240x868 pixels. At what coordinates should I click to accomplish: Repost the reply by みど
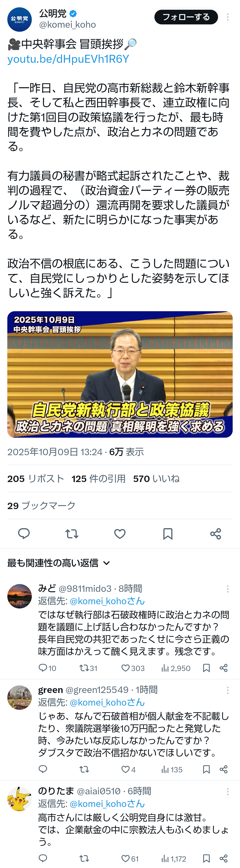pyautogui.click(x=88, y=668)
